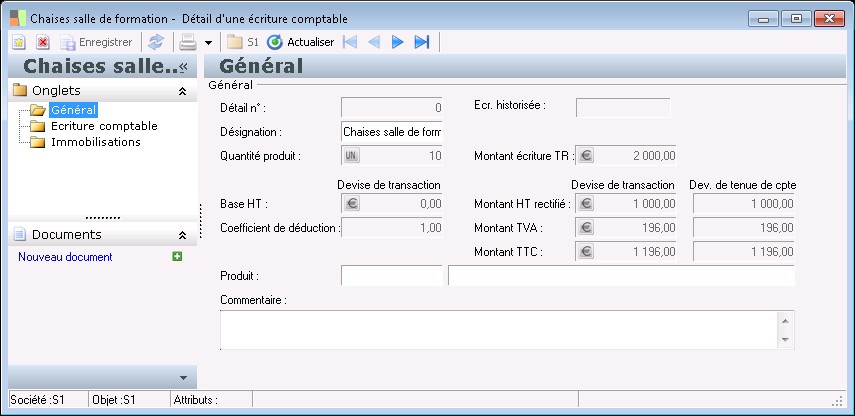Minimize the window
The width and height of the screenshot is (855, 416).
click(x=763, y=19)
